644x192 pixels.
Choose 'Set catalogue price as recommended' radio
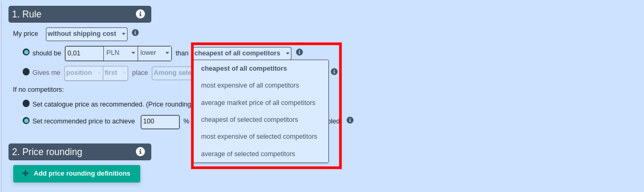coord(26,103)
